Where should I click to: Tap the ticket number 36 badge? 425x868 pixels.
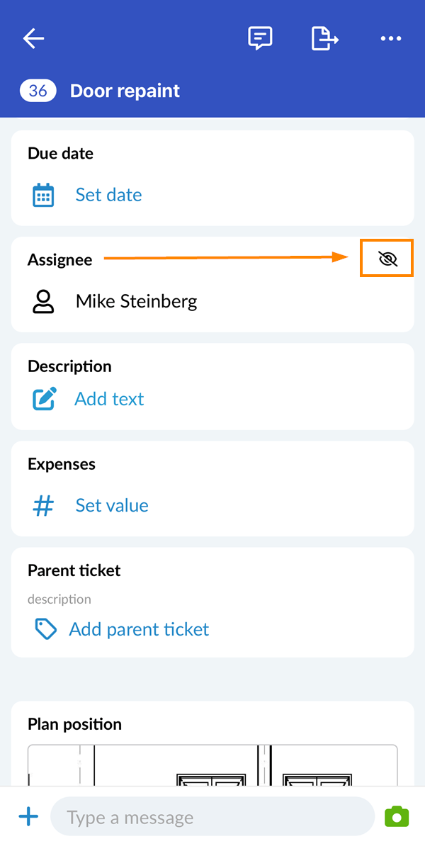(x=38, y=91)
